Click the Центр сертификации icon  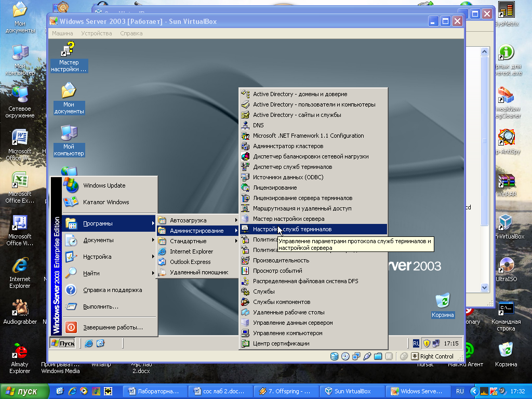click(x=245, y=343)
